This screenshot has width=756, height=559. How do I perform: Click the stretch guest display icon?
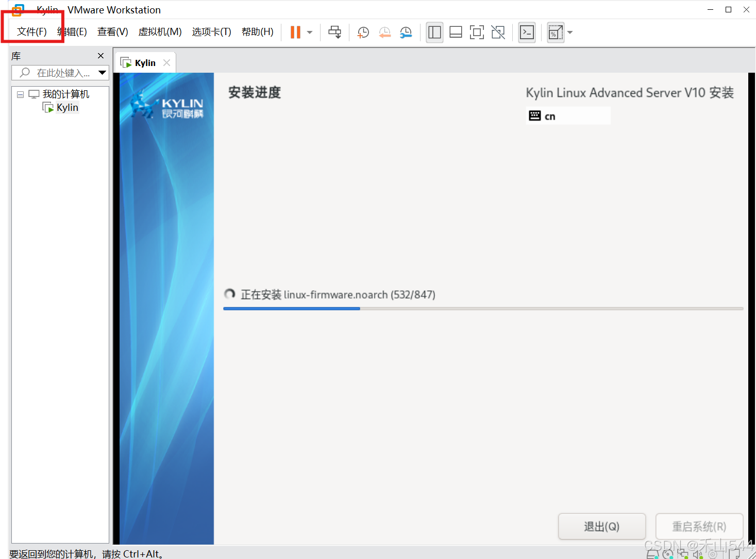coord(555,32)
